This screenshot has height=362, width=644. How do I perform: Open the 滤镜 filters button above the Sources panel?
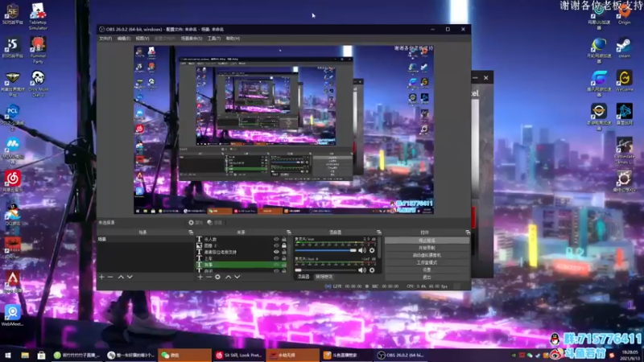click(x=215, y=223)
